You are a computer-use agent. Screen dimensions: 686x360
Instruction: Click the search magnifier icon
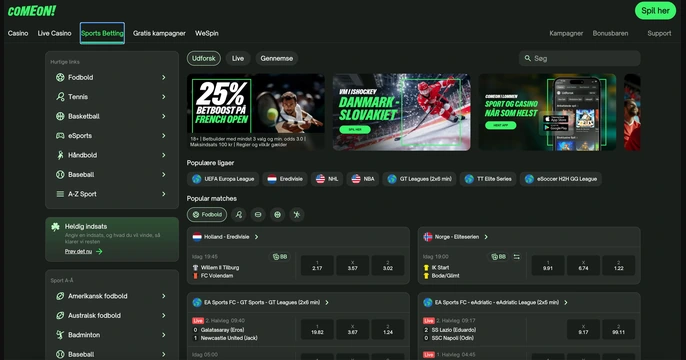[528, 58]
